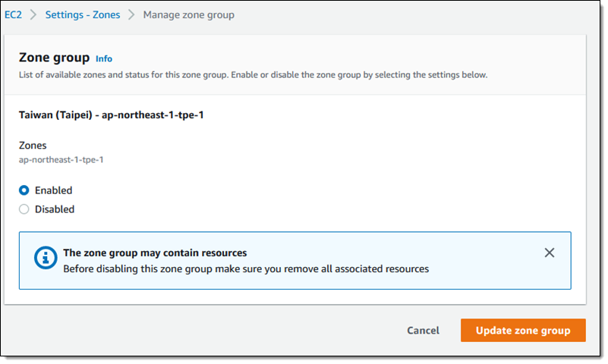Screen dimensions: 608x364
Task: Open the Info link beside Zone group
Action: pyautogui.click(x=104, y=59)
